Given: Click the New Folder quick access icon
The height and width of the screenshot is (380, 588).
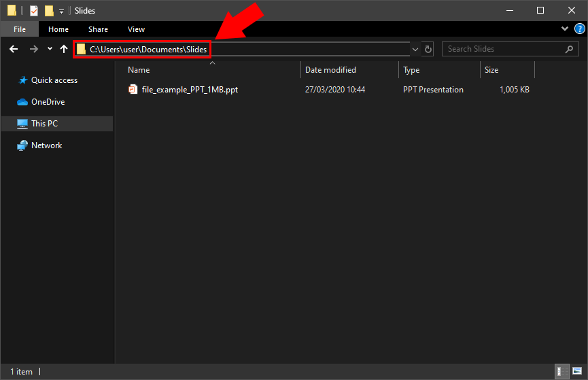Looking at the screenshot, I should pyautogui.click(x=49, y=10).
